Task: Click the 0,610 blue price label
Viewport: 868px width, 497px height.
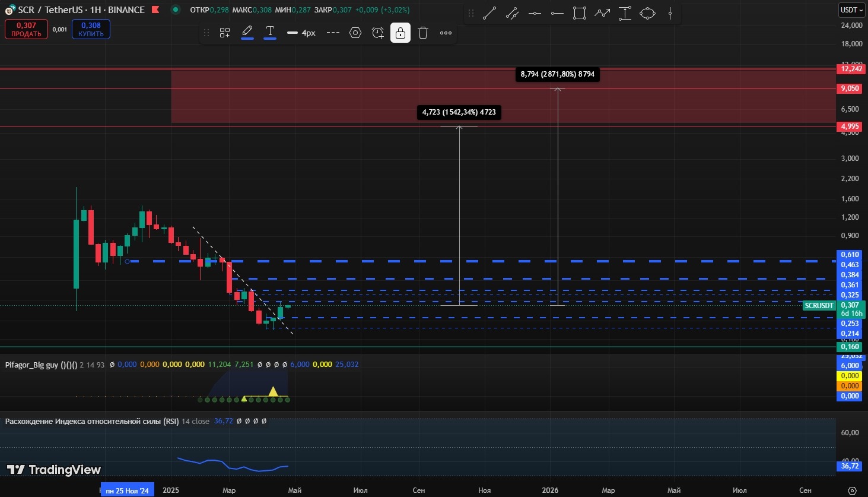Action: tap(850, 255)
